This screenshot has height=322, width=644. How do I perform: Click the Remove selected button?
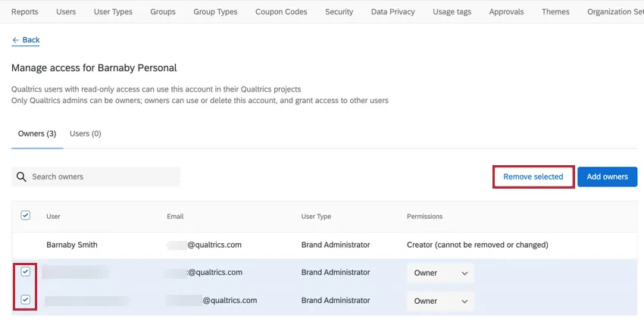(x=533, y=177)
